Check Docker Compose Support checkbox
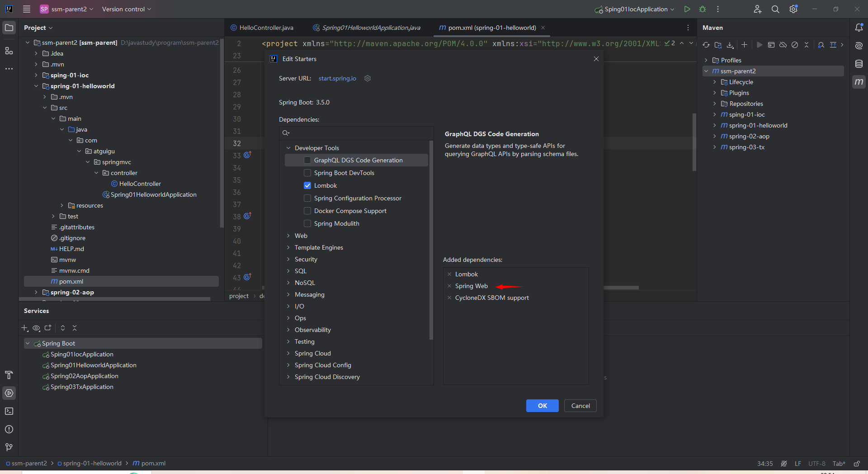Image resolution: width=868 pixels, height=474 pixels. [x=307, y=211]
